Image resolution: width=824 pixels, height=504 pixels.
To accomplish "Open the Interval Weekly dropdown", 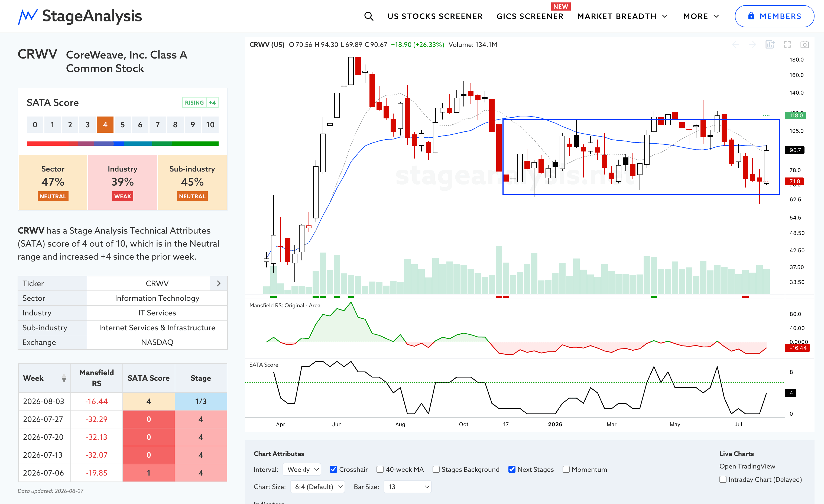I will point(302,469).
